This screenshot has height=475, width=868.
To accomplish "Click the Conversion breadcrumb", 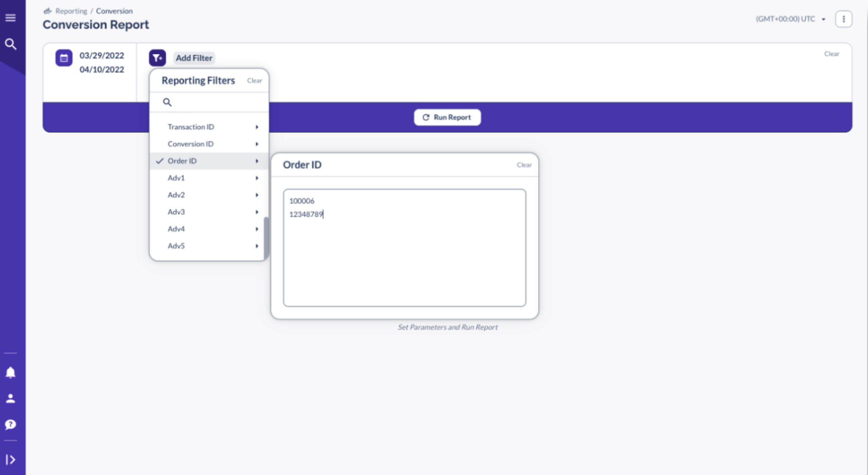I will (114, 11).
